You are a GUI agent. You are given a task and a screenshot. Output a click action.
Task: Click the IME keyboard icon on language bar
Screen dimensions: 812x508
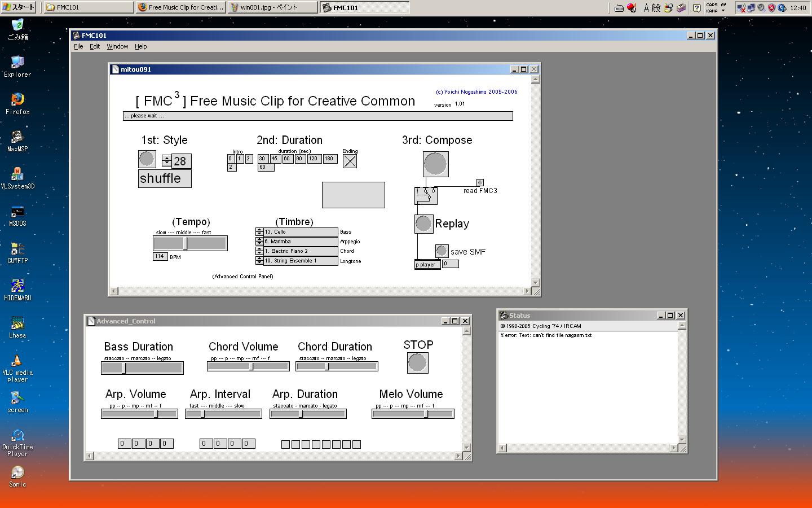pyautogui.click(x=619, y=8)
